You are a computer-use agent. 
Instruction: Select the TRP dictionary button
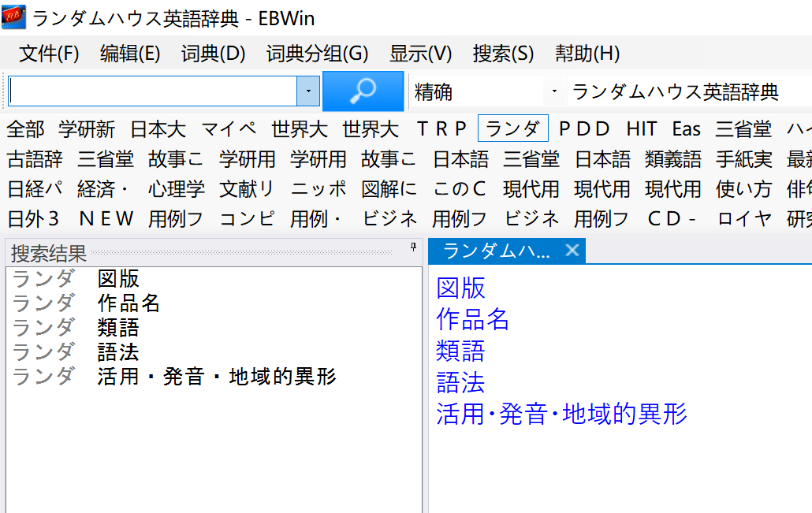pyautogui.click(x=441, y=128)
